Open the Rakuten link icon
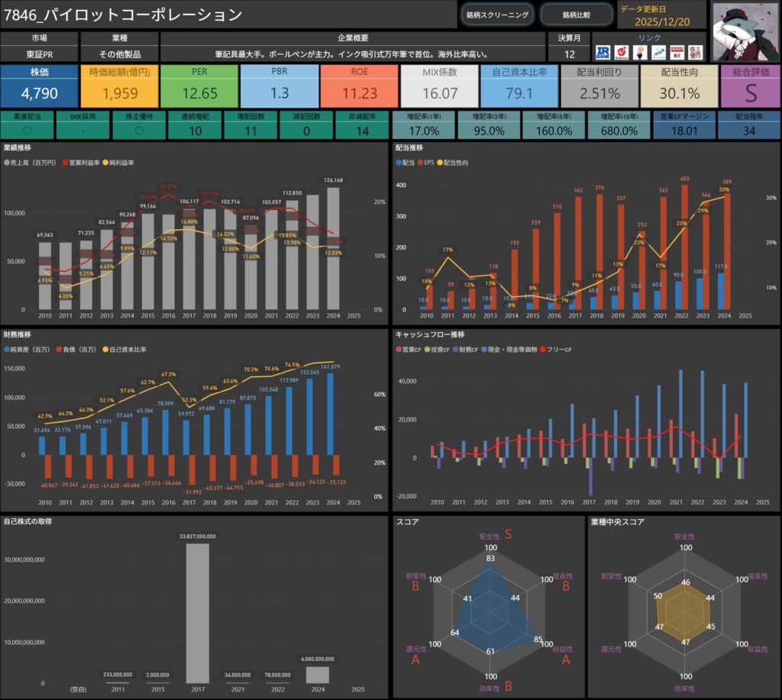 623,52
